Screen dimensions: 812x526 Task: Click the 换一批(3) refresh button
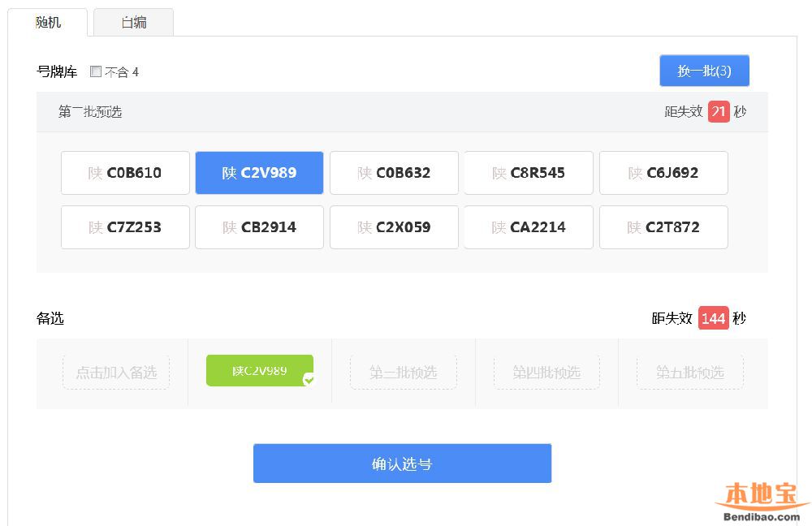[x=704, y=71]
